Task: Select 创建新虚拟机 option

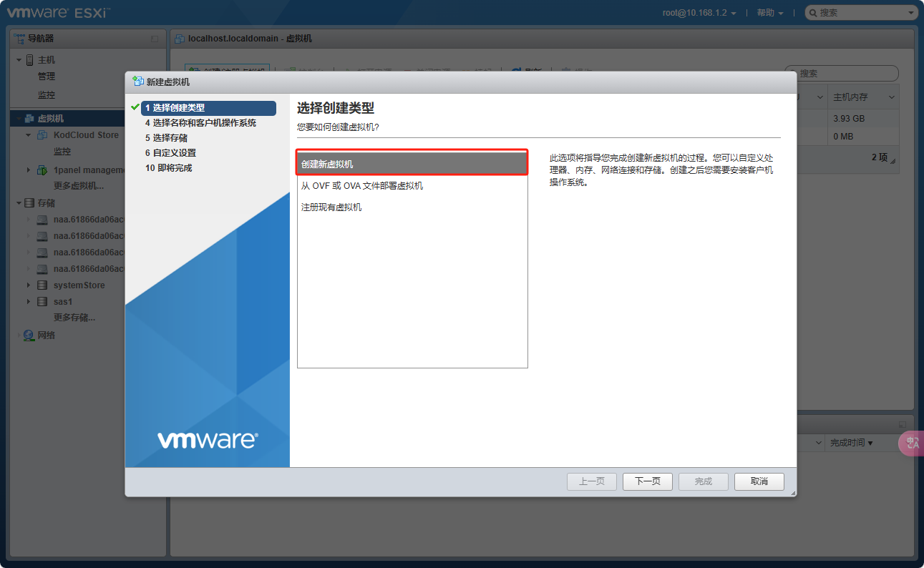Action: click(412, 164)
